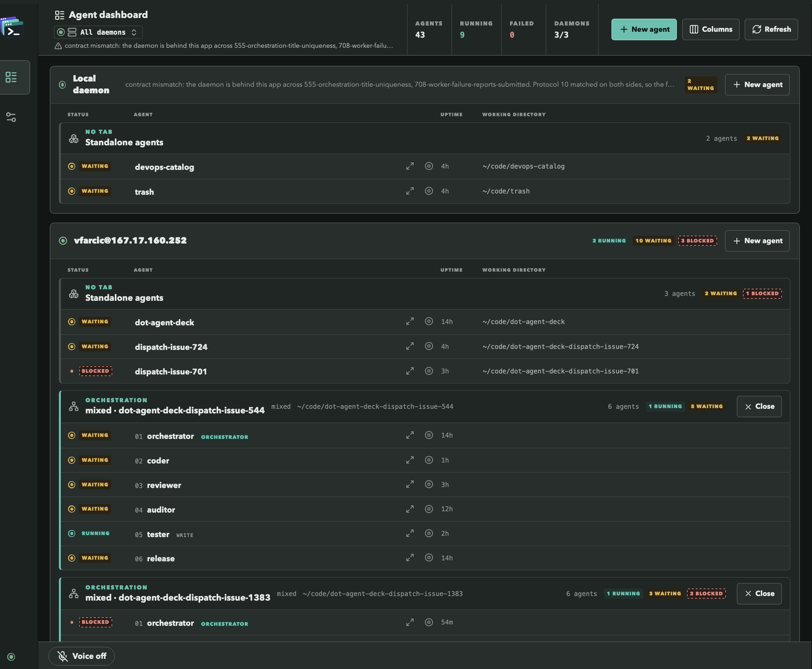
Task: Expand the dispatch-issue-701 agent view
Action: coord(410,371)
